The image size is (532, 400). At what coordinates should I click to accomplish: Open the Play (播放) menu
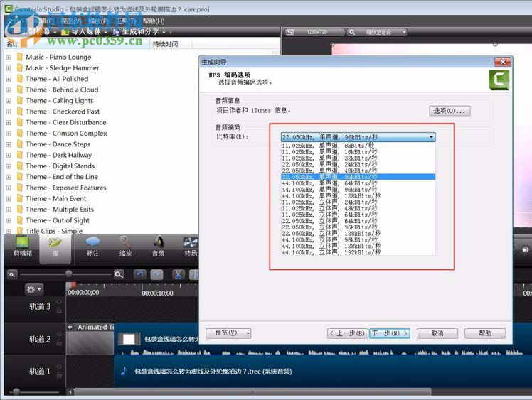[98, 21]
